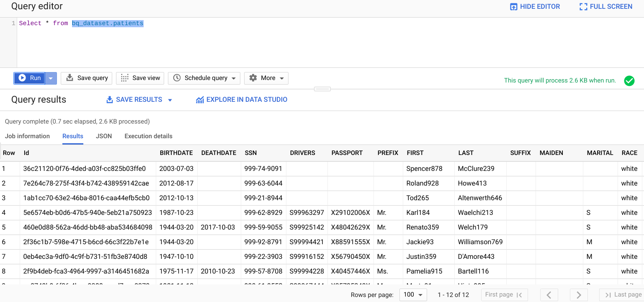The image size is (644, 302).
Task: Open the More settings gear menu
Action: pyautogui.click(x=266, y=78)
